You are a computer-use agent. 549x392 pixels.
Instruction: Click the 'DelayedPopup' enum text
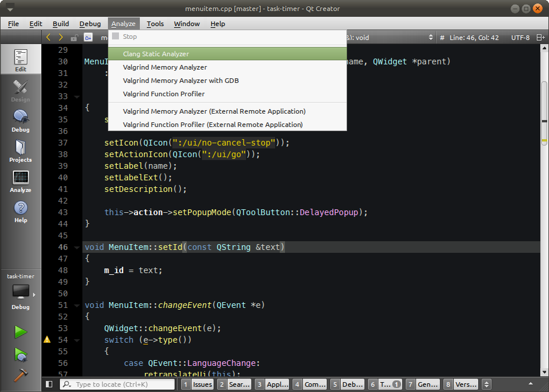tap(329, 212)
